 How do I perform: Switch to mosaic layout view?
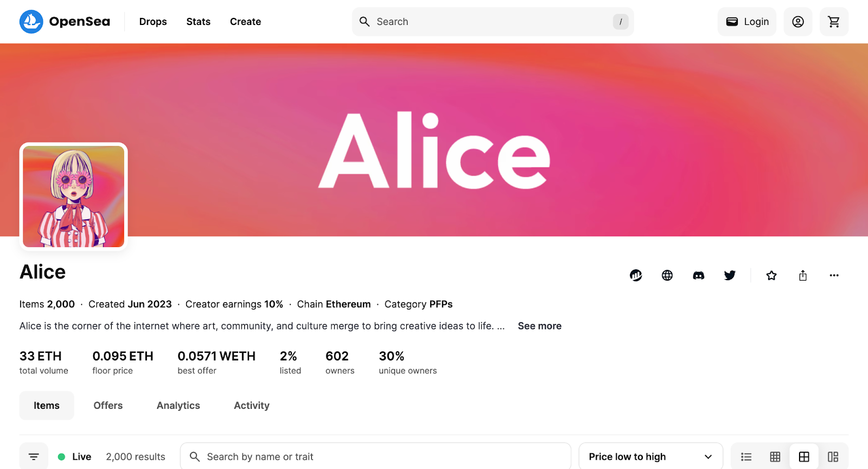point(833,457)
